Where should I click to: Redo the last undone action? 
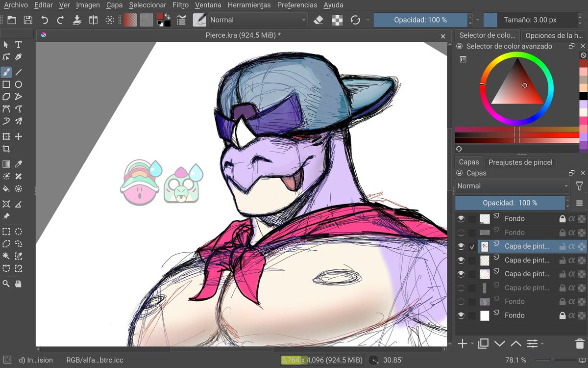pyautogui.click(x=60, y=20)
